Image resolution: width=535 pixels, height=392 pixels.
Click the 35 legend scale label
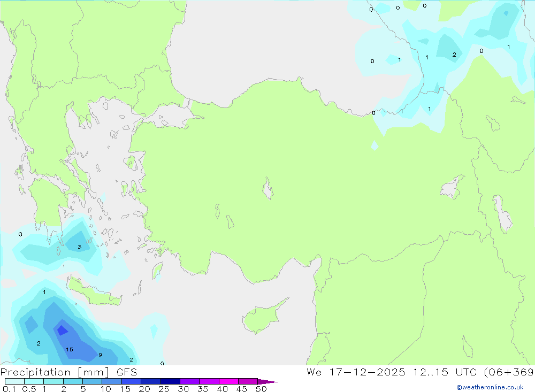[x=203, y=389]
